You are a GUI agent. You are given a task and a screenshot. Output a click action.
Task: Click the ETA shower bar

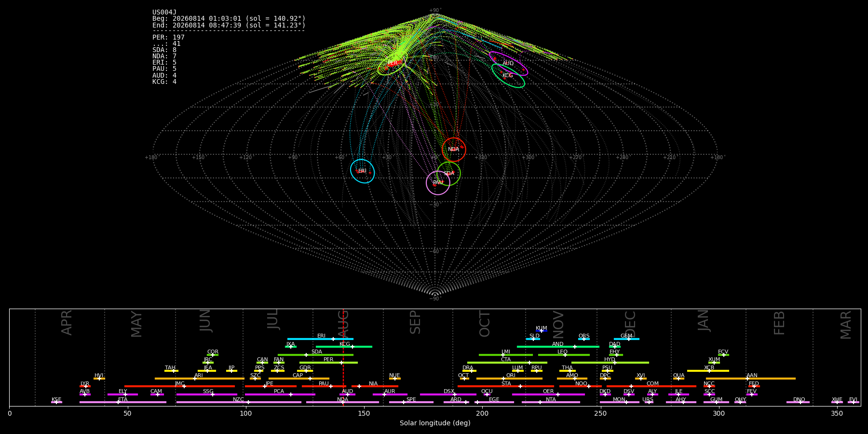tap(123, 402)
